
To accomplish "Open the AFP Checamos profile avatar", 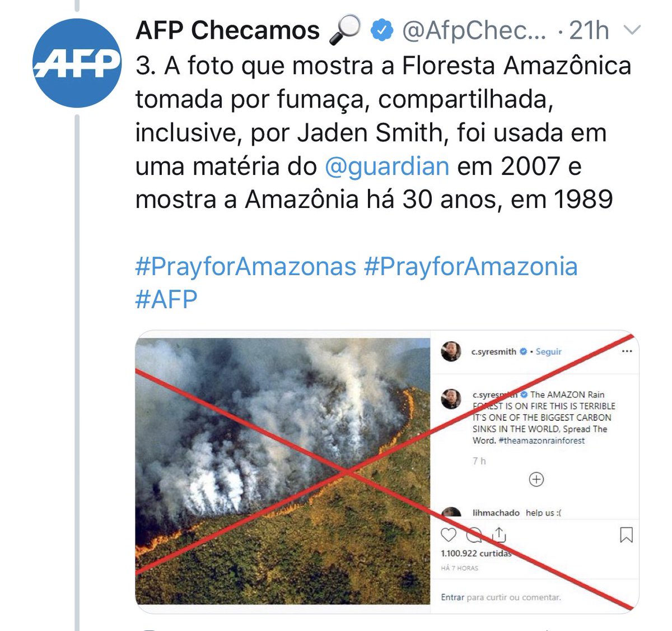I will tap(77, 63).
